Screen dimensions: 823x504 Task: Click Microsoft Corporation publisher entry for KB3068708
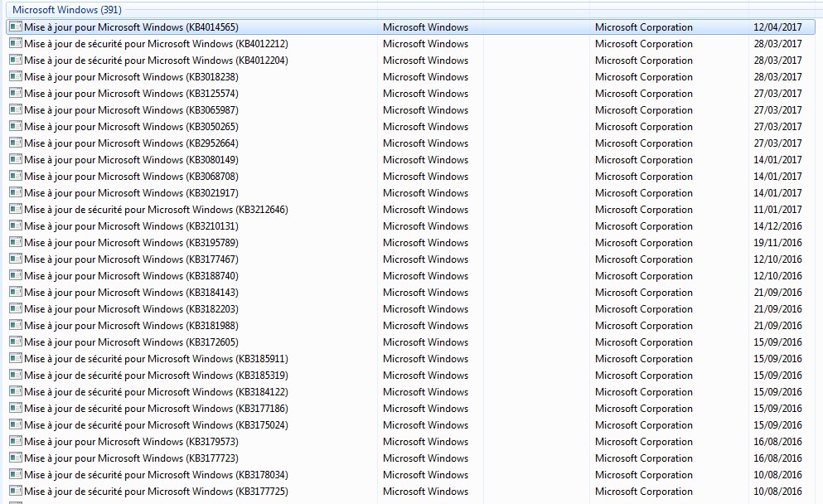(644, 176)
